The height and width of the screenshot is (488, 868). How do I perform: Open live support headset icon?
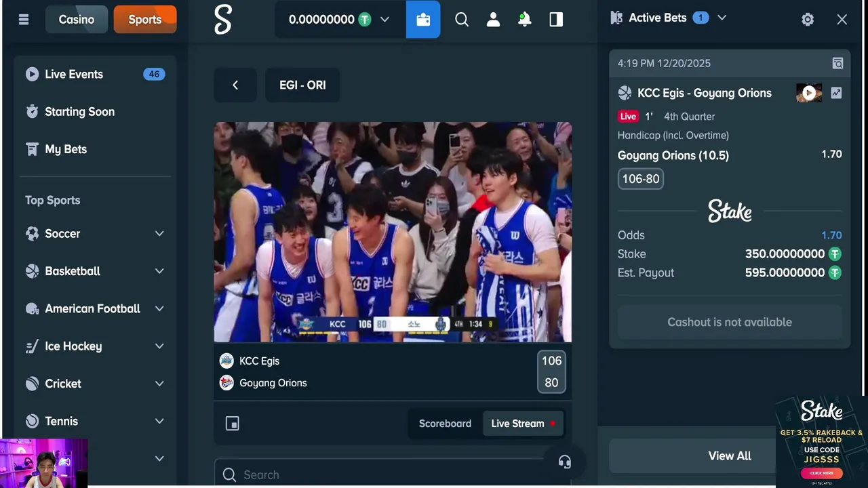(x=565, y=462)
